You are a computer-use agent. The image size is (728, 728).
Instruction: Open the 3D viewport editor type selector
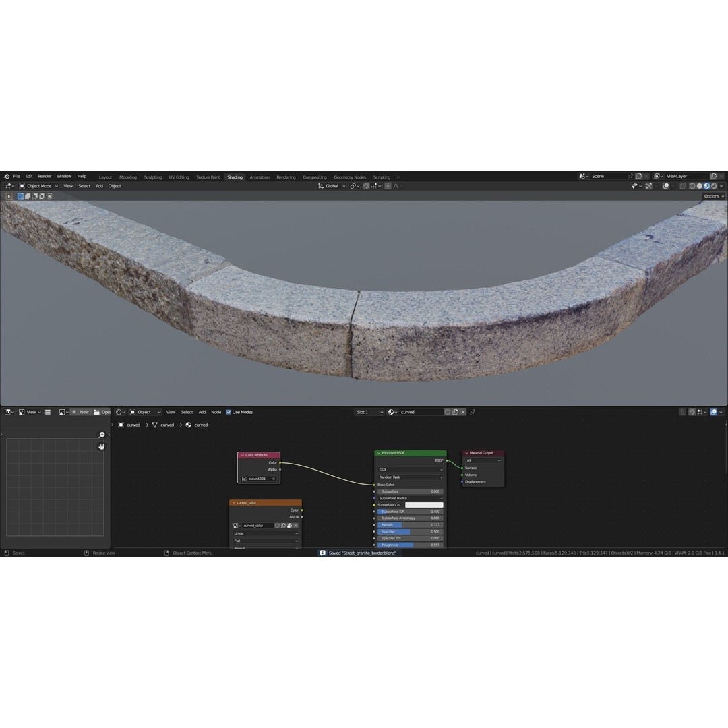pos(9,186)
